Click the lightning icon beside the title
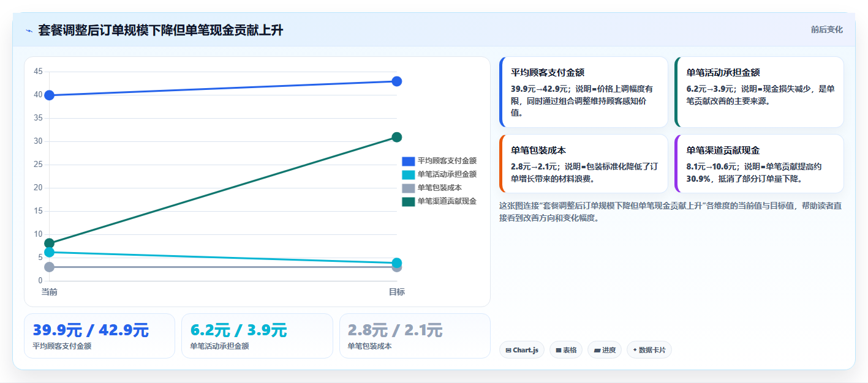868x383 pixels. pos(29,31)
